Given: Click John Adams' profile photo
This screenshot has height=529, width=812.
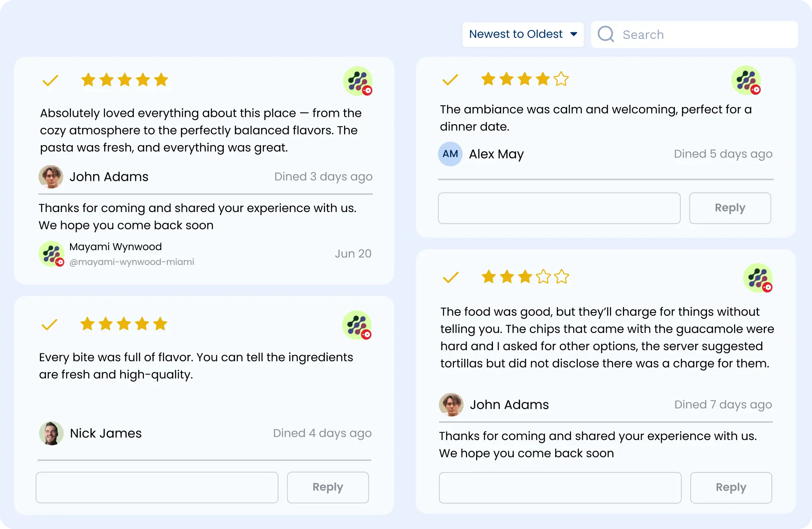Looking at the screenshot, I should click(x=51, y=176).
